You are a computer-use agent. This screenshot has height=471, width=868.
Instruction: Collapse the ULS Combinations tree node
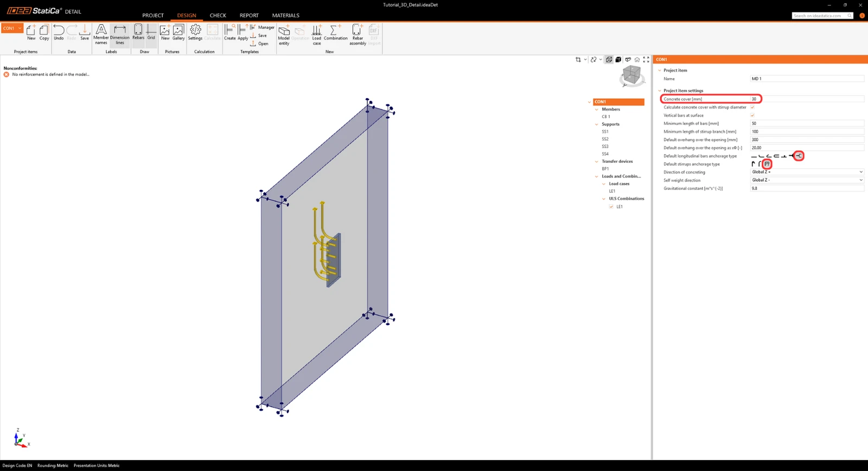point(604,199)
